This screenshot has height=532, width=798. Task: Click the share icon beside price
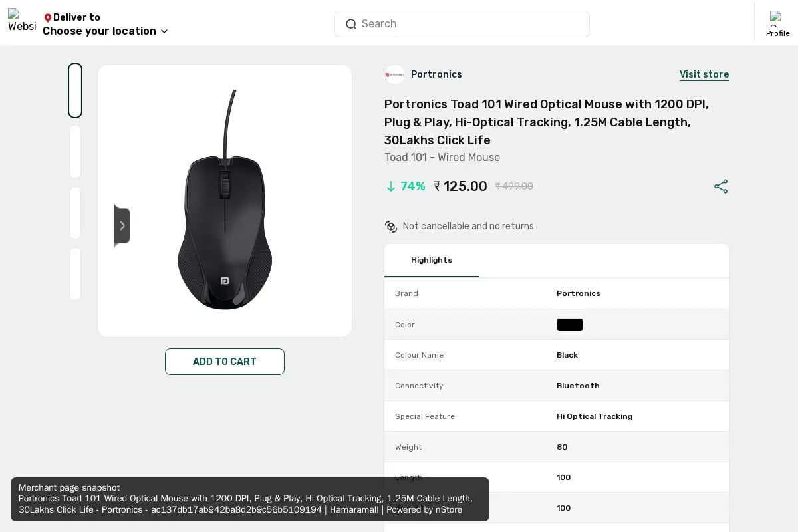pos(721,186)
